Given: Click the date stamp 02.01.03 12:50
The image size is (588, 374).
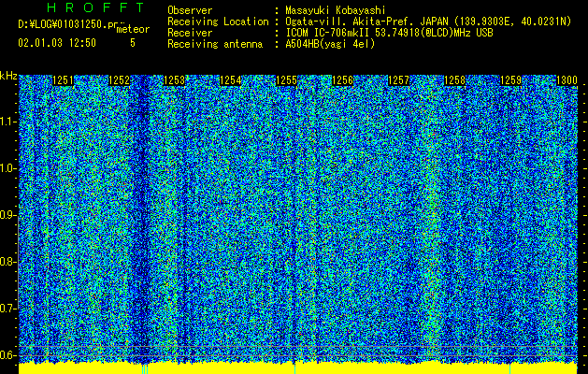Looking at the screenshot, I should coord(57,43).
